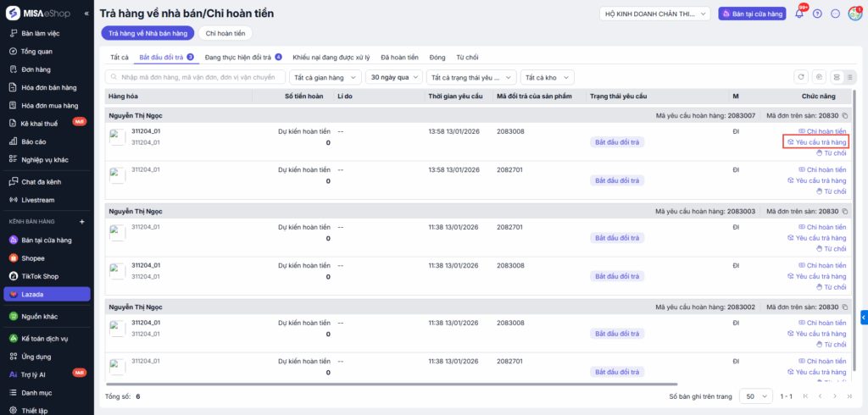Image resolution: width=868 pixels, height=415 pixels.
Task: Click the highlighted Yêu cầu trả hàng link
Action: pyautogui.click(x=817, y=142)
